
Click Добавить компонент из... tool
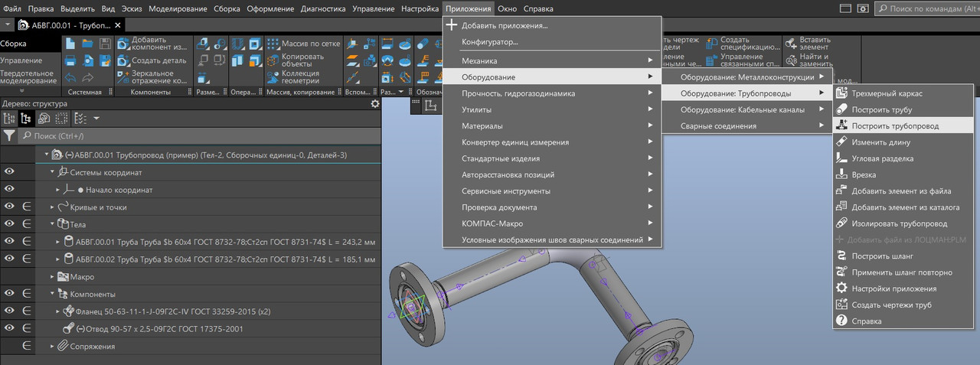pyautogui.click(x=152, y=44)
